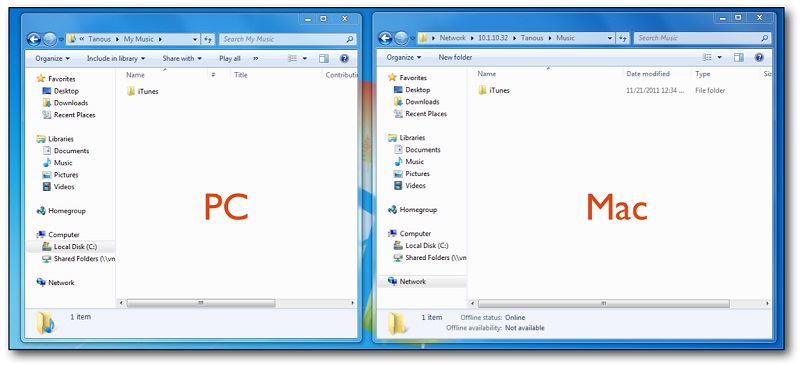
Task: Select Videos in PC window sidebar
Action: [59, 187]
